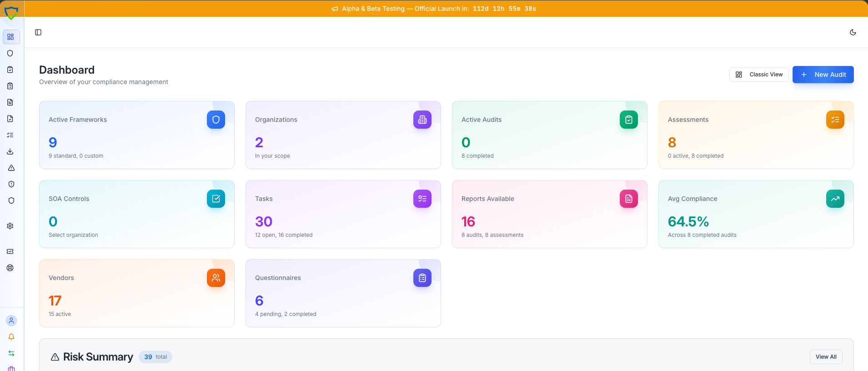Open the settings gear in the sidebar

pyautogui.click(x=10, y=226)
